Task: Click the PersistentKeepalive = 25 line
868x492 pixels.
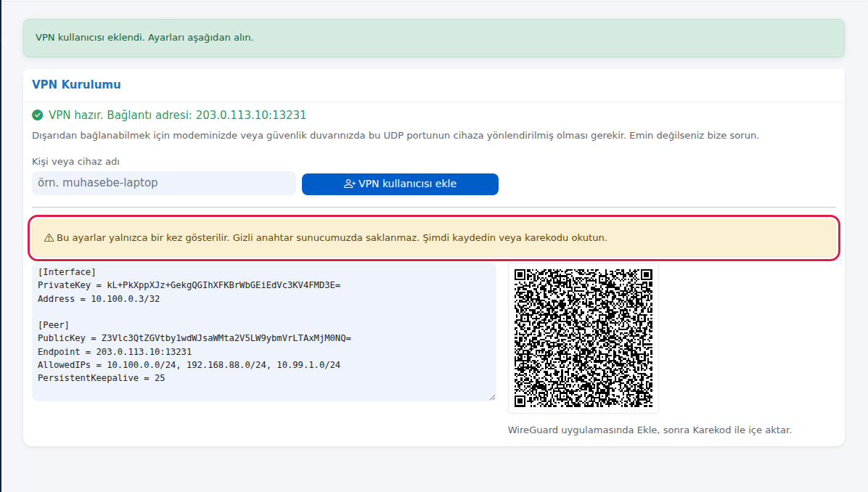Action: tap(102, 378)
